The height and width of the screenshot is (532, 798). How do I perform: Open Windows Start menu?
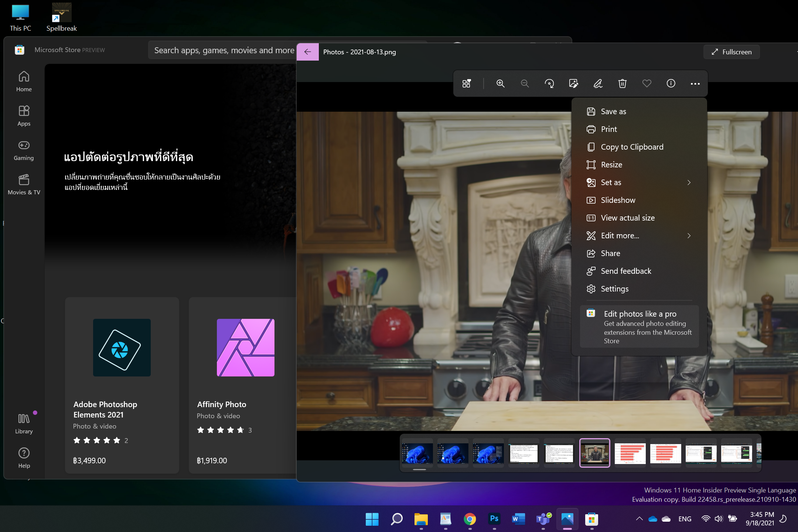click(x=372, y=519)
